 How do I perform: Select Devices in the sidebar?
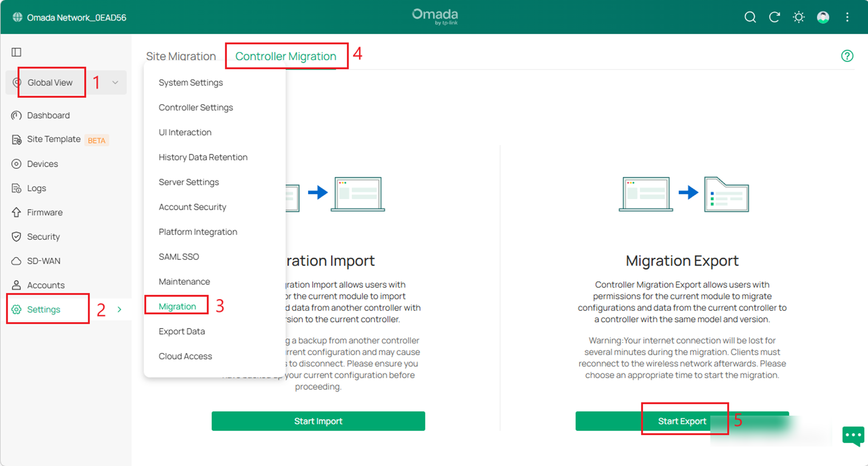[42, 163]
